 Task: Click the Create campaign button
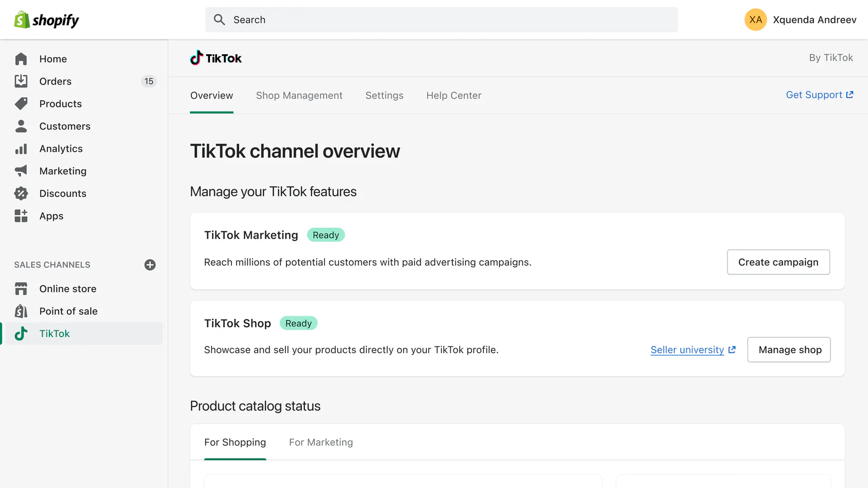(778, 262)
